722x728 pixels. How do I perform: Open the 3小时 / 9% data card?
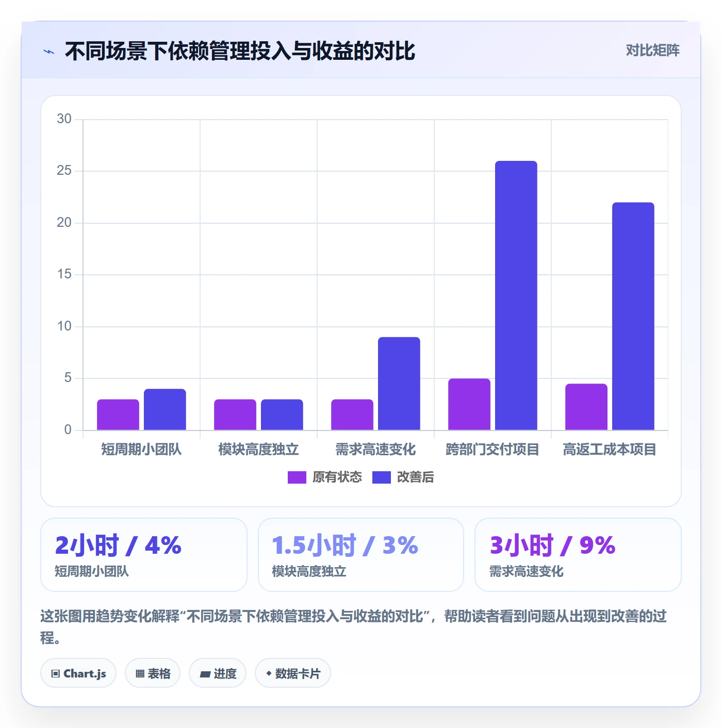[x=578, y=555]
